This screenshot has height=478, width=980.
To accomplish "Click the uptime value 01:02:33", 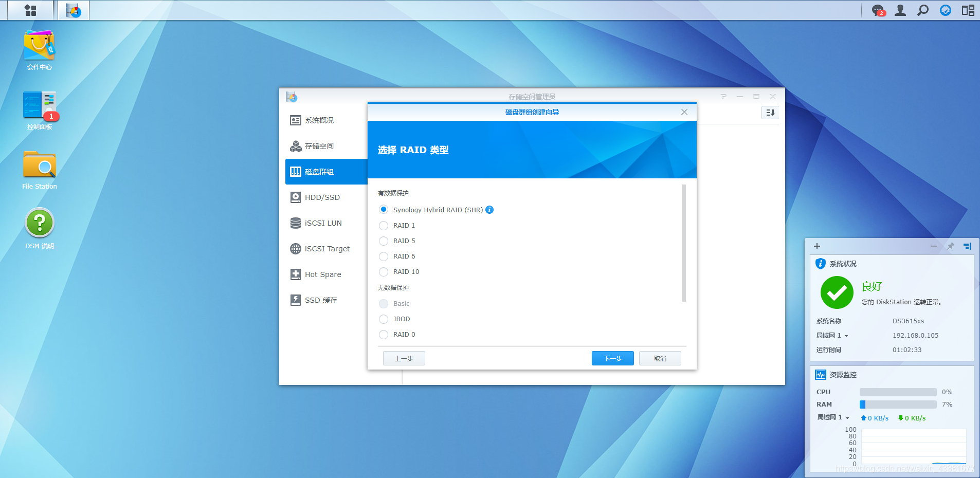I will click(x=907, y=350).
